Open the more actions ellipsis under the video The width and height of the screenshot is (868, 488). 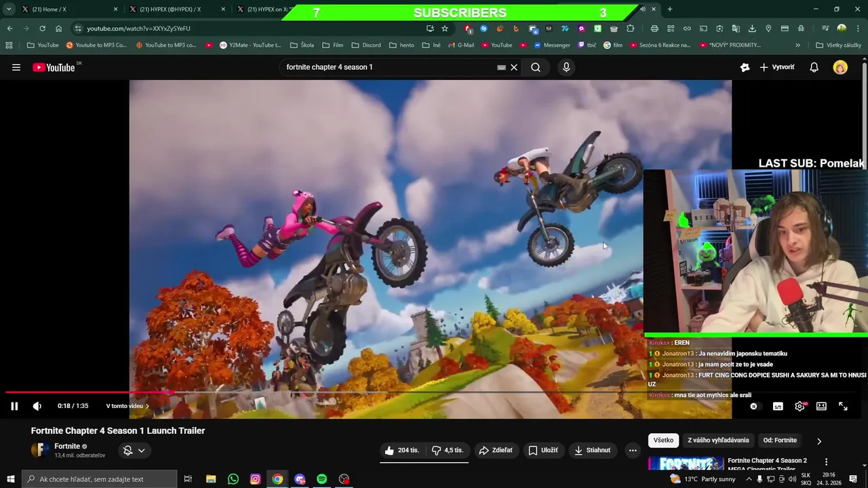click(633, 450)
